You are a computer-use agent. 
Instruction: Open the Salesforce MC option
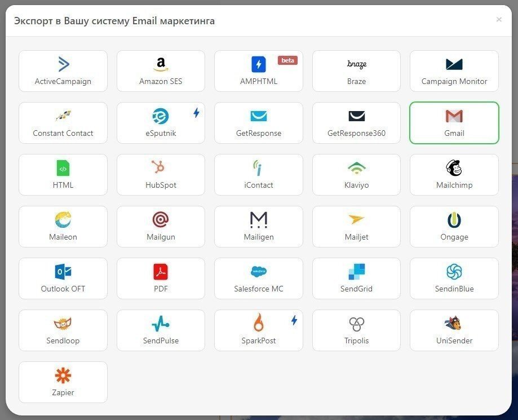[258, 278]
